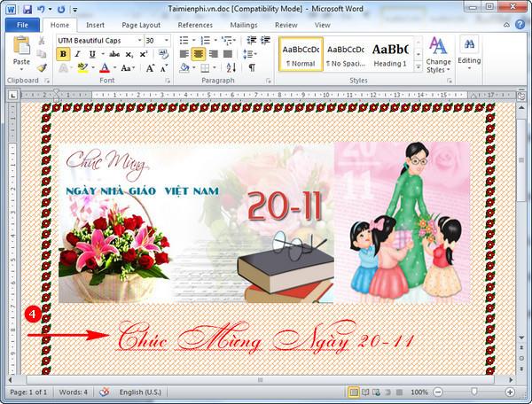Viewport: 532px width, 404px height.
Task: Switch to the Insert tab
Action: point(95,25)
